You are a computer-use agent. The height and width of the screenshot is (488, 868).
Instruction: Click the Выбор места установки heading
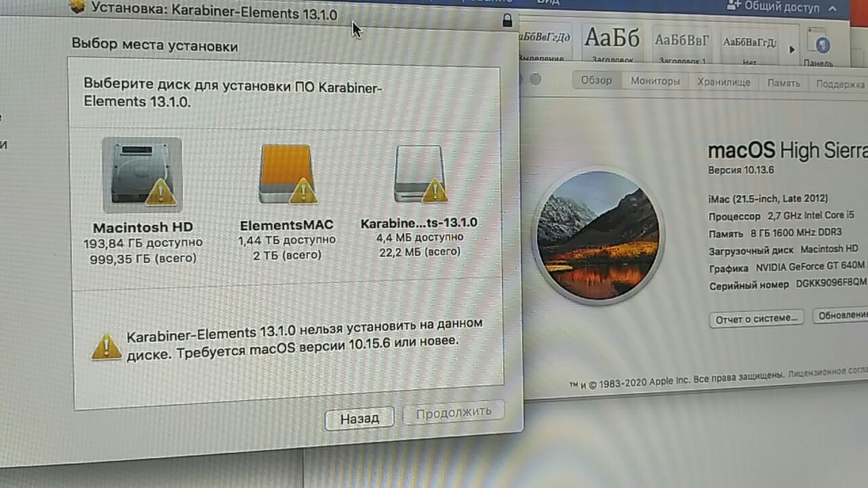point(155,46)
